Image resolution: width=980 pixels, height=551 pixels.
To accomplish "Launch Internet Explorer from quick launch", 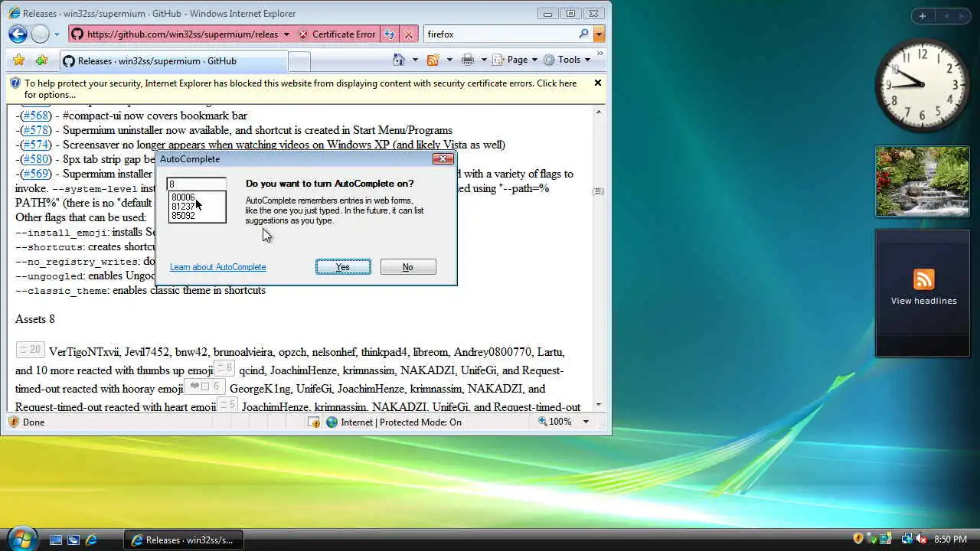I will point(91,540).
